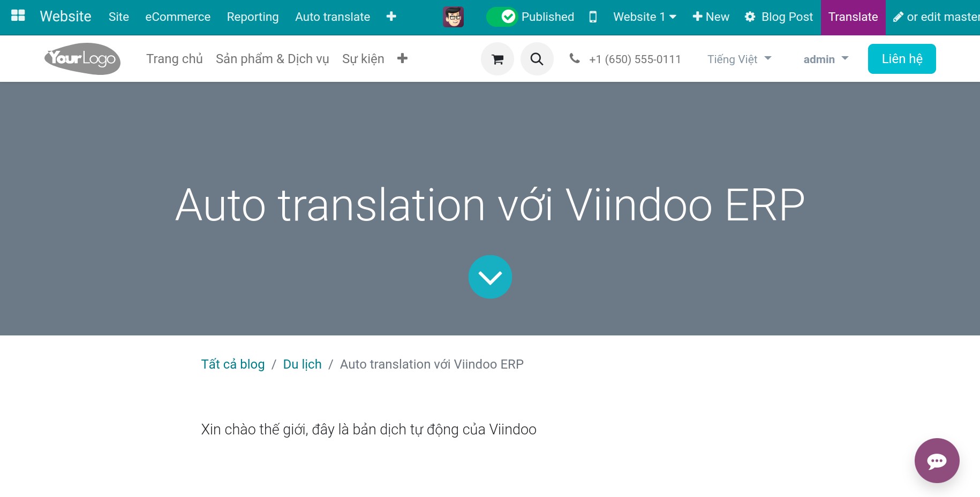Click the search magnifier icon
This screenshot has height=497, width=980.
pyautogui.click(x=537, y=59)
